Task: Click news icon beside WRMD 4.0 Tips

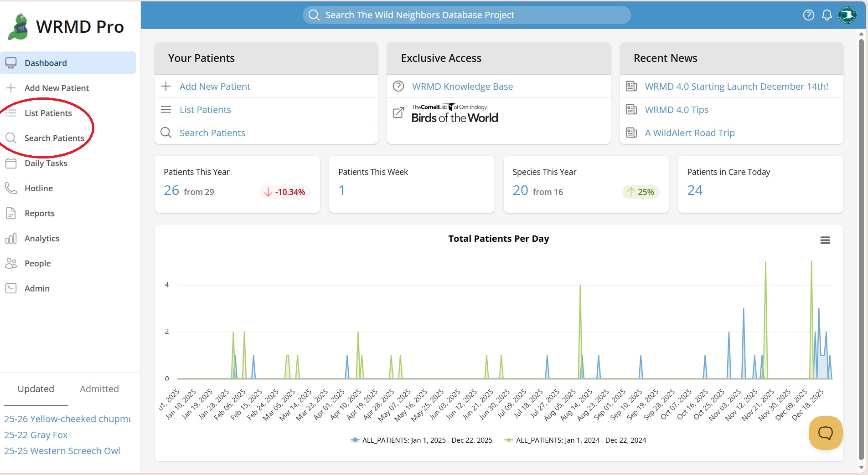Action: 631,109
